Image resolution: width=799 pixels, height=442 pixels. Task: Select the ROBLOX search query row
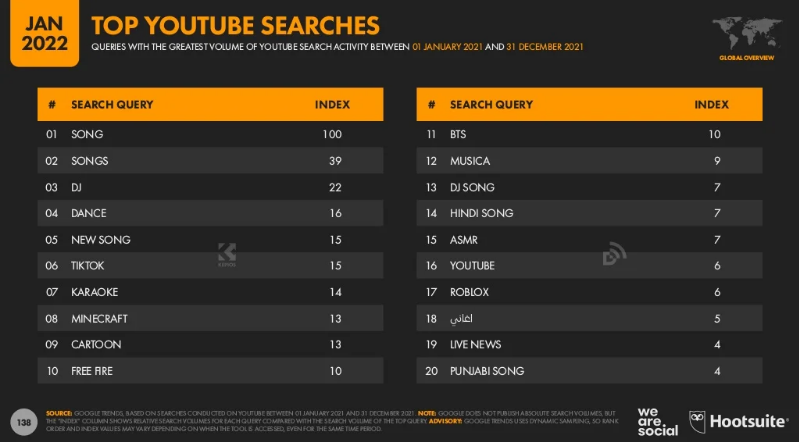click(590, 292)
